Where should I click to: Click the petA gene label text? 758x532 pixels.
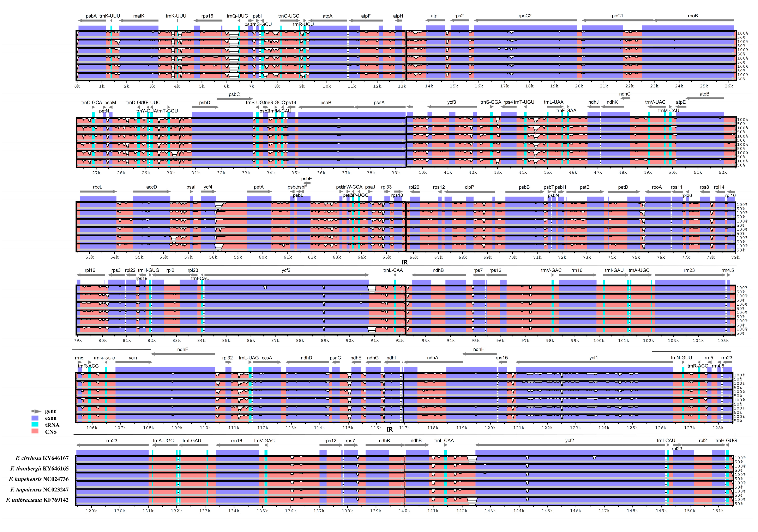(x=259, y=187)
